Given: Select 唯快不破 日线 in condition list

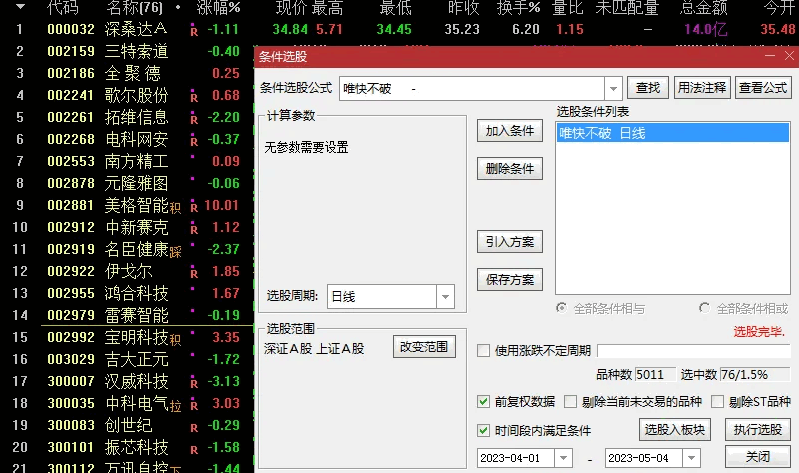Looking at the screenshot, I should pos(673,133).
